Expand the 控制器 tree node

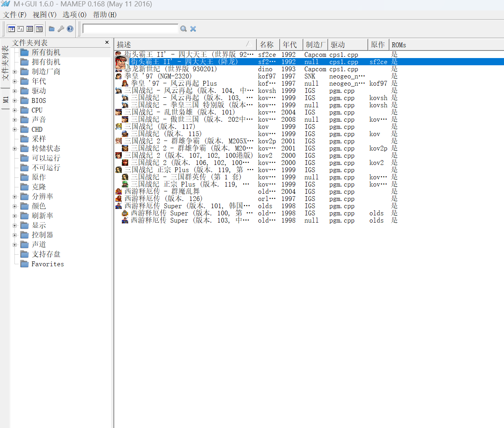(x=15, y=235)
